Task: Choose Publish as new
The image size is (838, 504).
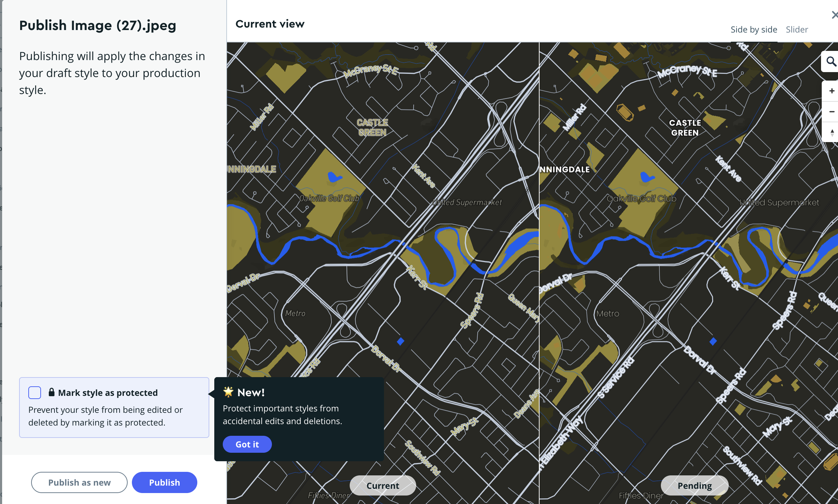Action: click(79, 482)
